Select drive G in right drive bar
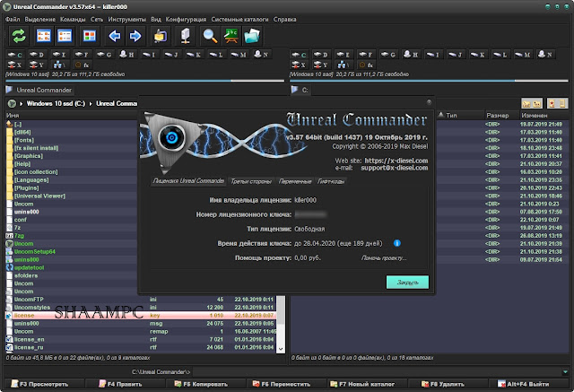 388,55
